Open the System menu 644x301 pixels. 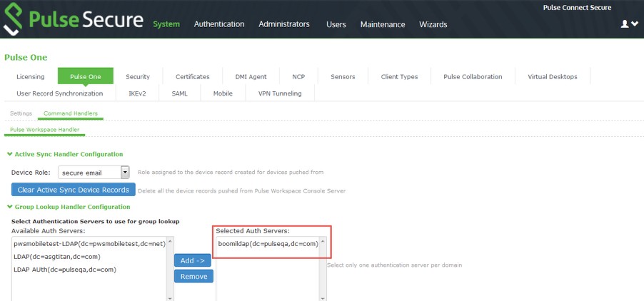[x=166, y=24]
